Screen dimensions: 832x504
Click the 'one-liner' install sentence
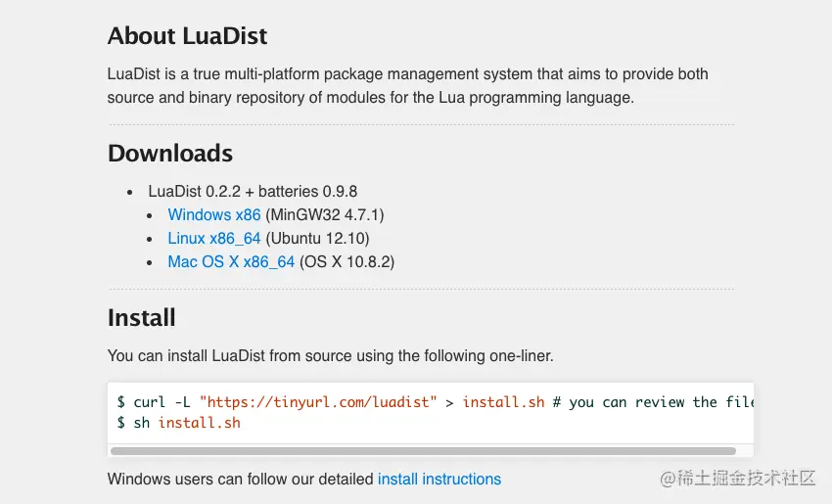pyautogui.click(x=330, y=356)
